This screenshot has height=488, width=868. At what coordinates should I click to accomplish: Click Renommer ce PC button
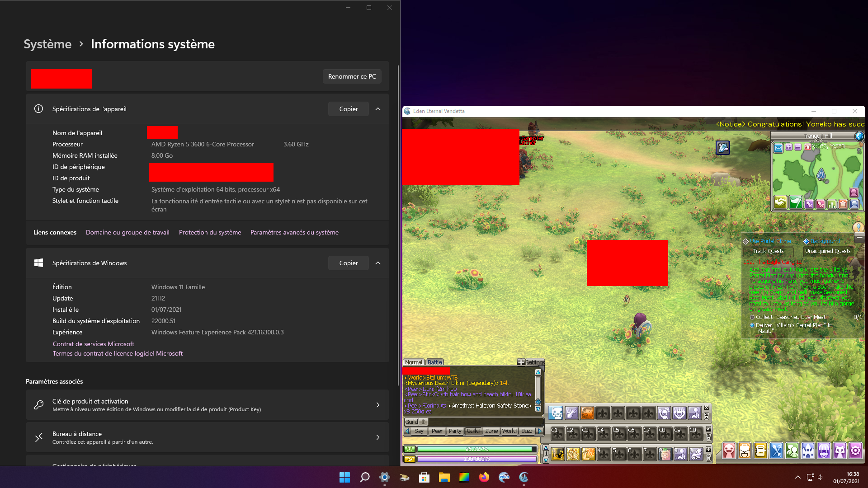(x=352, y=76)
